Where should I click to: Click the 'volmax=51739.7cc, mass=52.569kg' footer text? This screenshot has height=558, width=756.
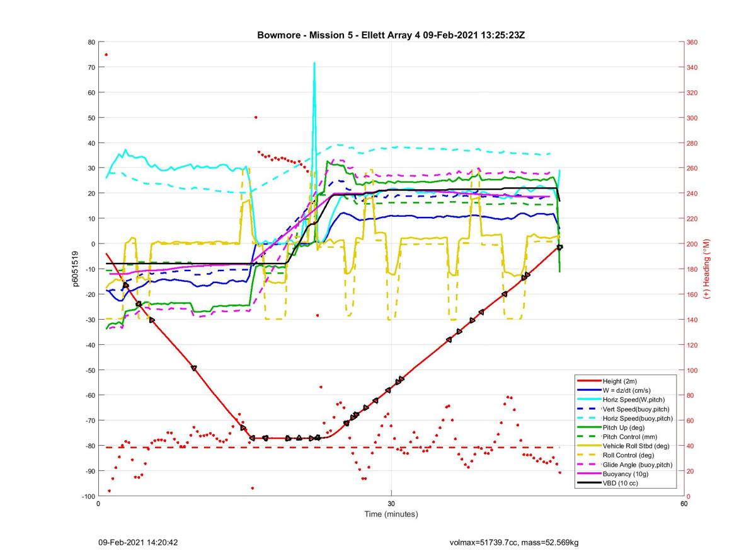[x=514, y=542]
